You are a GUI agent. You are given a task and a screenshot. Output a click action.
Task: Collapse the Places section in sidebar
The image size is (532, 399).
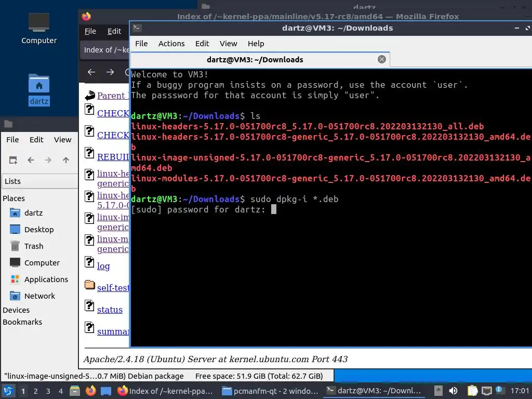click(14, 198)
